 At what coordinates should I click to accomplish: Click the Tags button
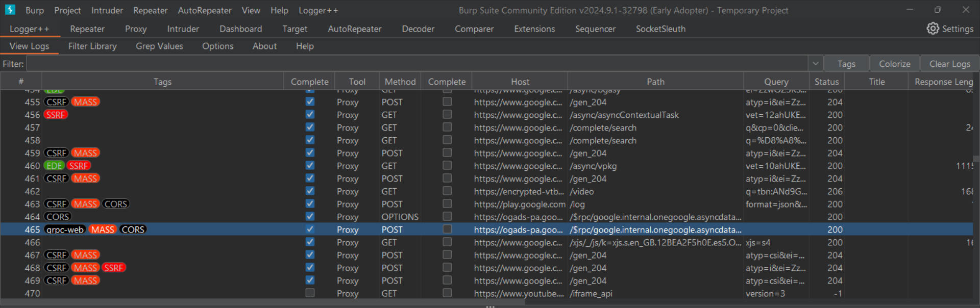[x=846, y=64]
